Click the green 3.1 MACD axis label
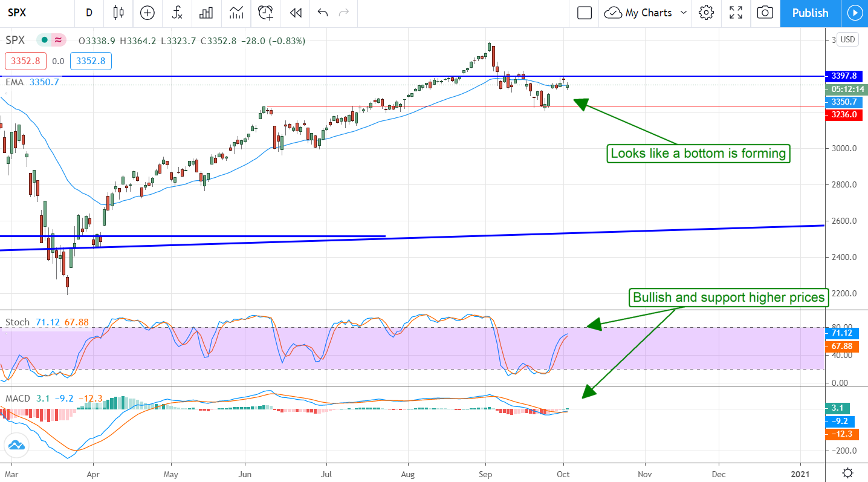The height and width of the screenshot is (482, 868). [x=837, y=408]
